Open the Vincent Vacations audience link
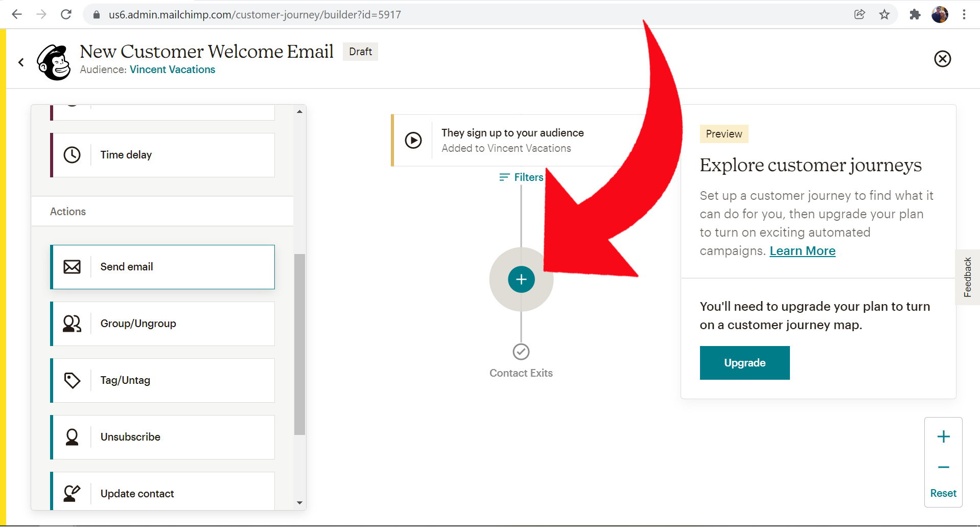The height and width of the screenshot is (529, 980). 172,70
